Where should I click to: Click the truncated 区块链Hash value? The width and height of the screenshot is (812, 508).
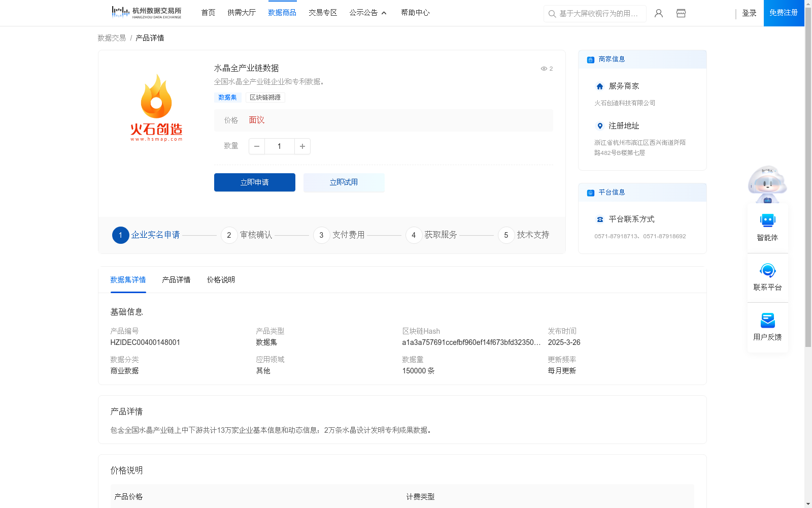click(471, 342)
